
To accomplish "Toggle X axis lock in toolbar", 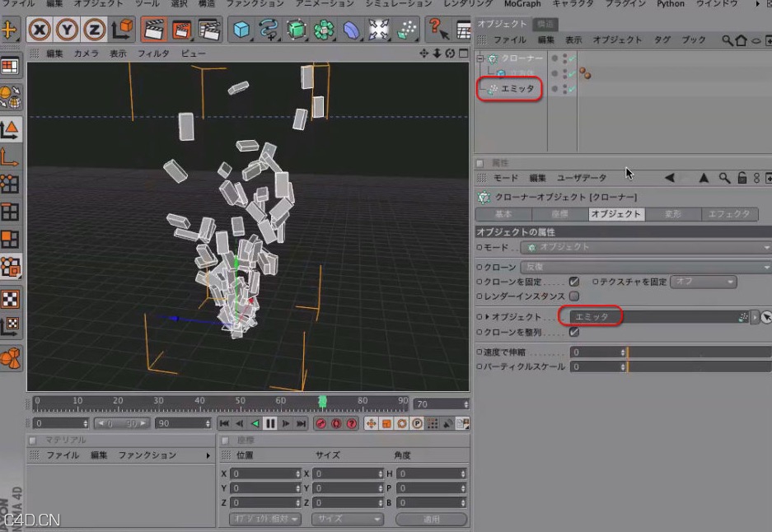I will click(40, 30).
